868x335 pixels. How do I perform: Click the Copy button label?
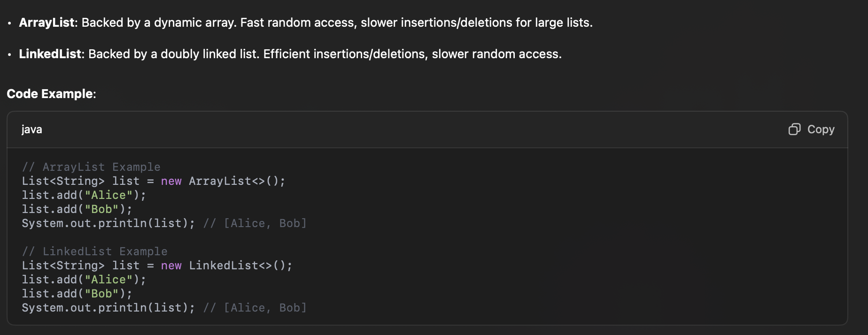pos(821,129)
